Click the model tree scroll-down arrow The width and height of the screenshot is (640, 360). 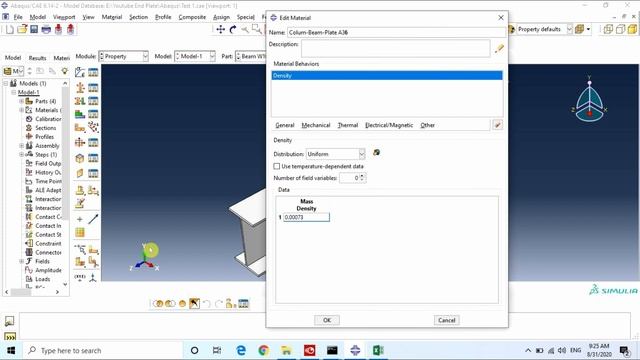65,284
